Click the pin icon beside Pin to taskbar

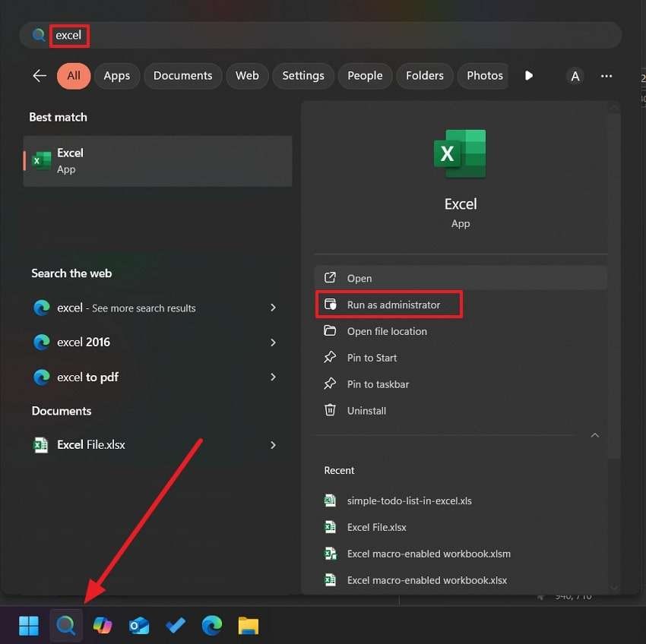pos(330,384)
